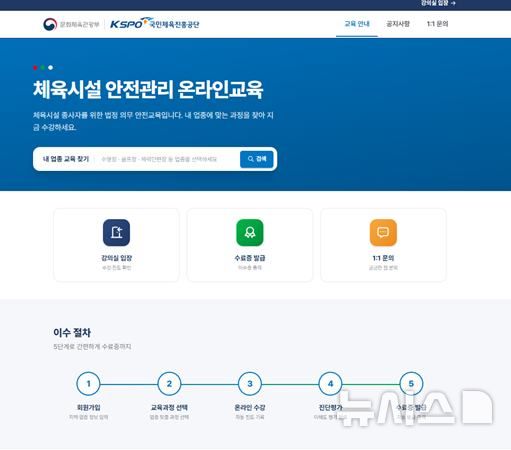
Task: Click the blue 검색 search button
Action: click(x=257, y=159)
